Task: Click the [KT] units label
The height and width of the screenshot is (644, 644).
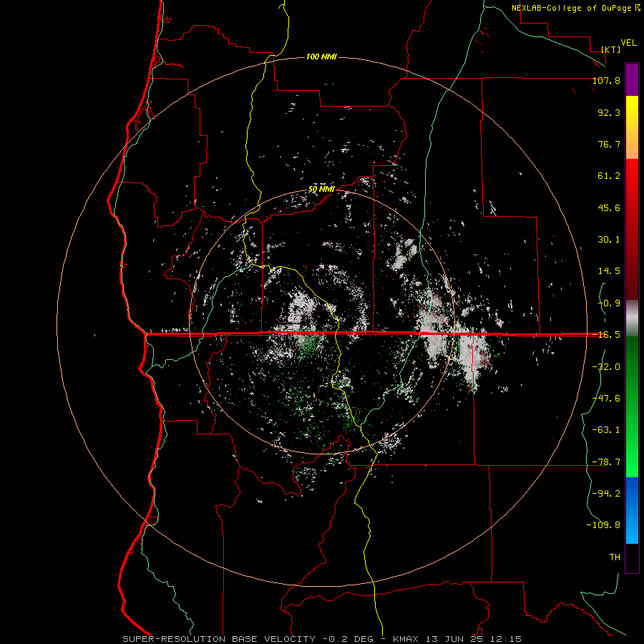Action: [x=611, y=49]
